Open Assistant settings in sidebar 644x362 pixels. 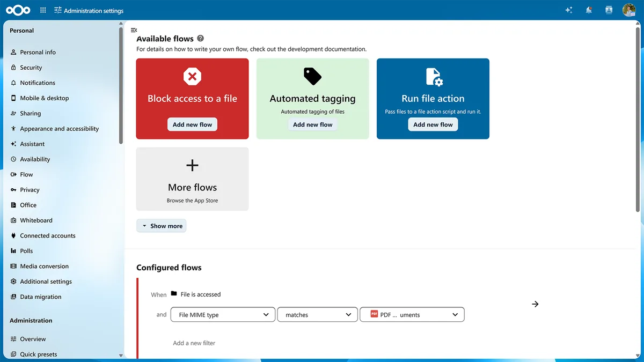(63, 144)
